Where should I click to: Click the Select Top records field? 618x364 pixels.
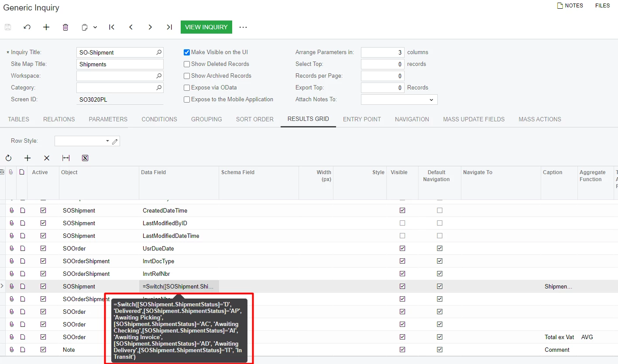[383, 64]
